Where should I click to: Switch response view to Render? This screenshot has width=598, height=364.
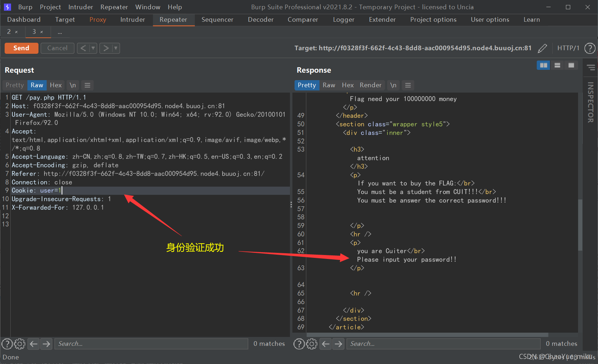click(370, 85)
